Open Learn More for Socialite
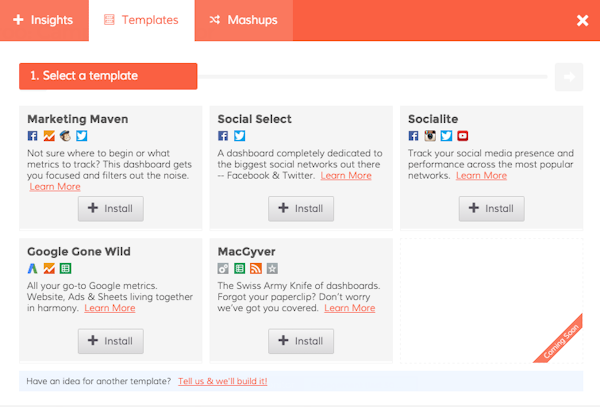600x412 pixels. 481,176
